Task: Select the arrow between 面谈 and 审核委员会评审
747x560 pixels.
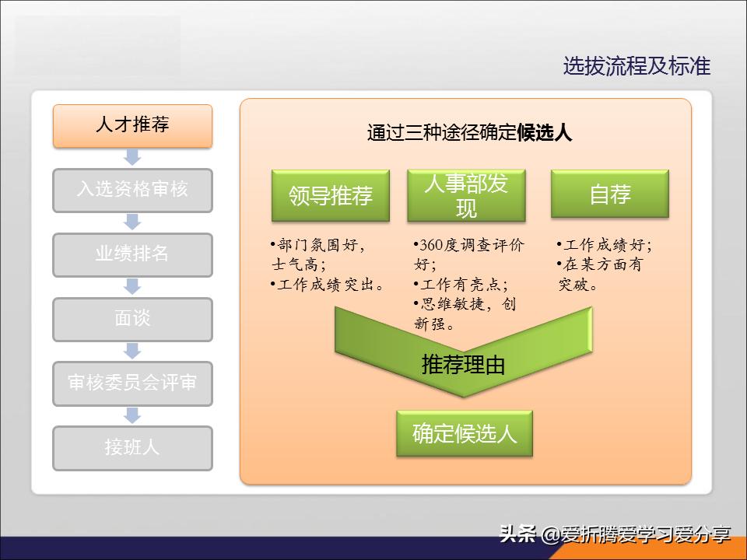Action: tap(132, 352)
